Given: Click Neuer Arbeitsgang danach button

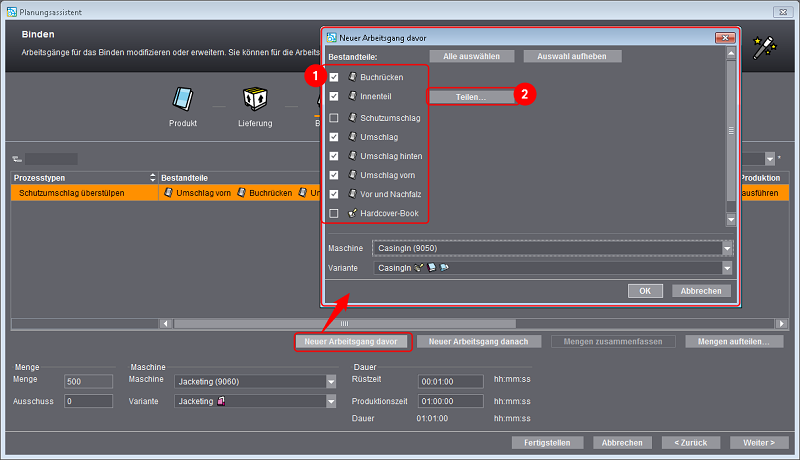Looking at the screenshot, I should pos(478,342).
